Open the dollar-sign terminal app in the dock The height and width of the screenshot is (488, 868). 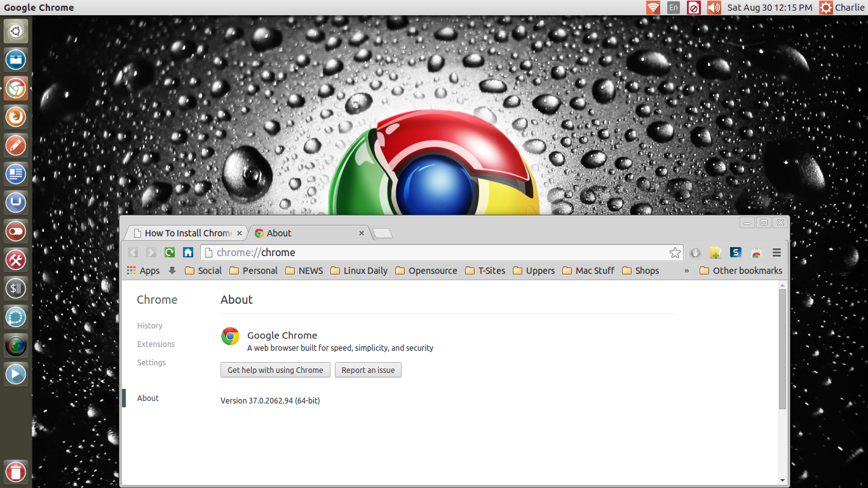16,288
